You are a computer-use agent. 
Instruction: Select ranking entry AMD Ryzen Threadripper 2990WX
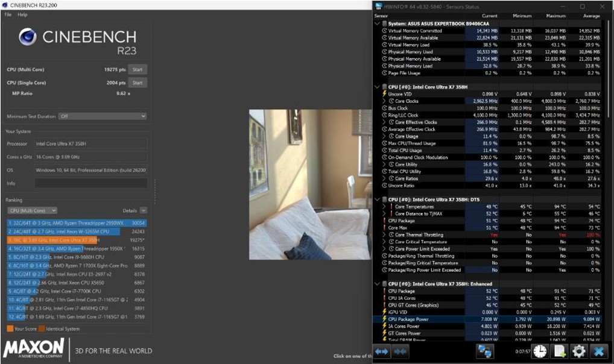[x=77, y=223]
